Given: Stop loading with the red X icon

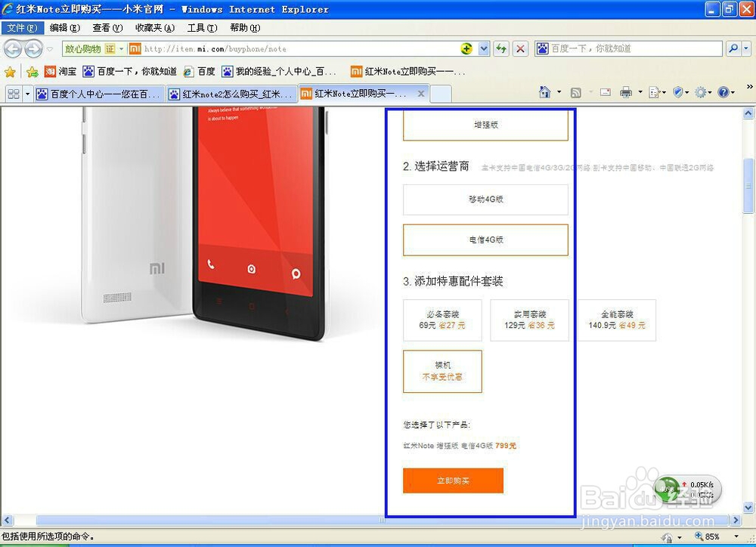Looking at the screenshot, I should click(520, 48).
